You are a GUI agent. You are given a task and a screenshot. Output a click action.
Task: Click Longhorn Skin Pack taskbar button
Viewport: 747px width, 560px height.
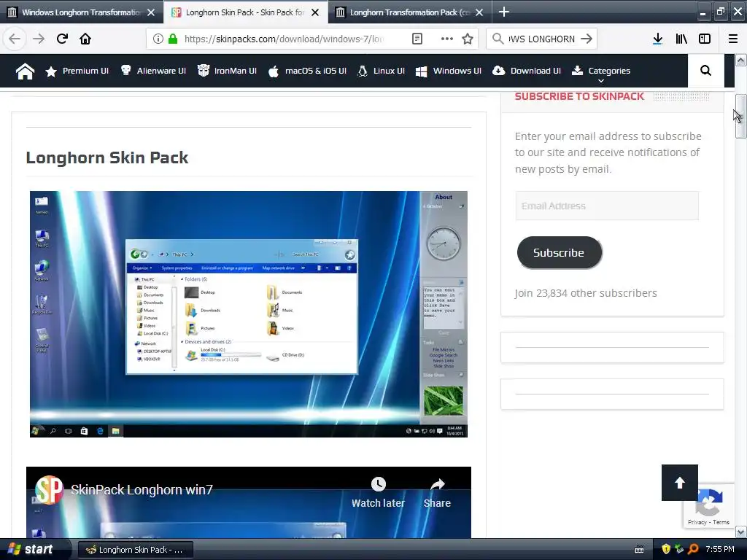tap(135, 550)
